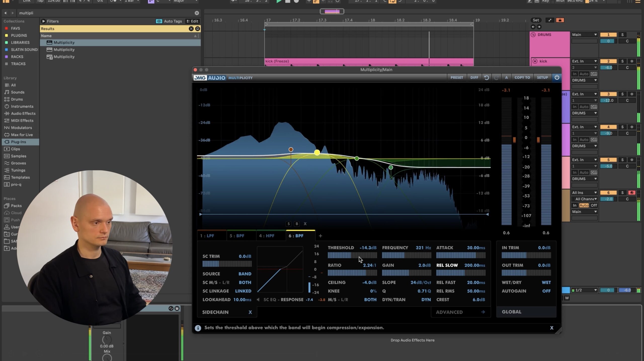Open the All Ins input dropdown
This screenshot has width=644, height=361.
pos(584,193)
